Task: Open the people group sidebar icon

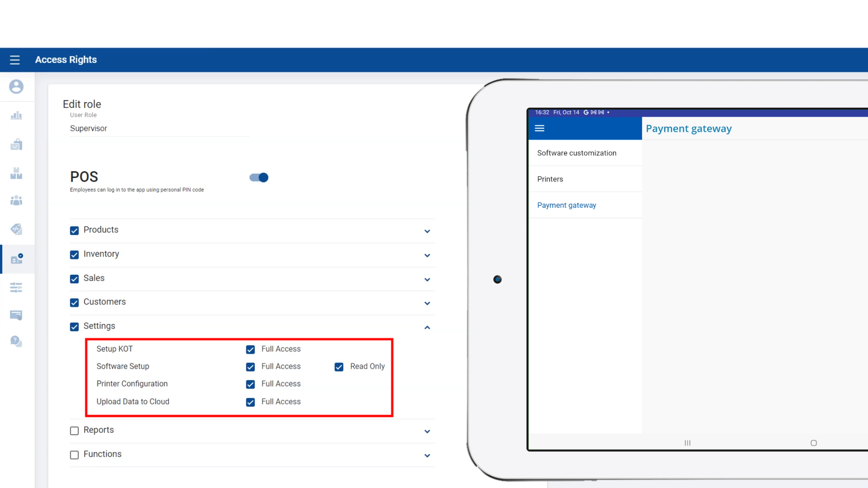Action: (x=16, y=200)
